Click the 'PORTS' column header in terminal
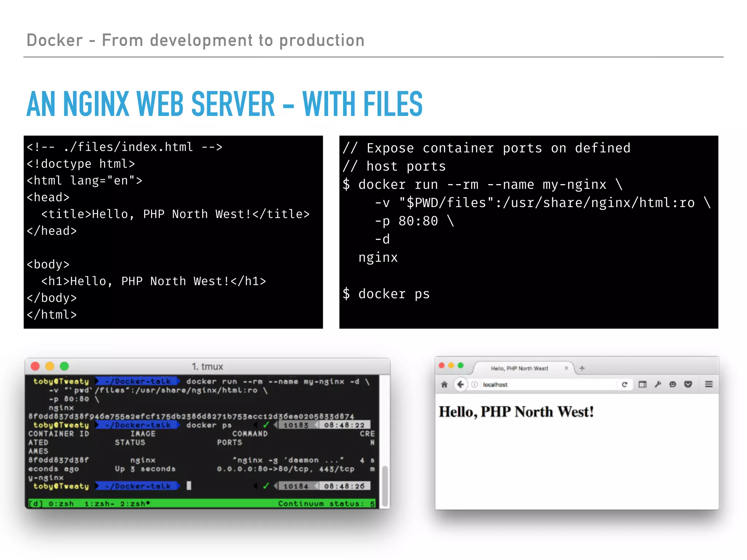 pyautogui.click(x=229, y=442)
